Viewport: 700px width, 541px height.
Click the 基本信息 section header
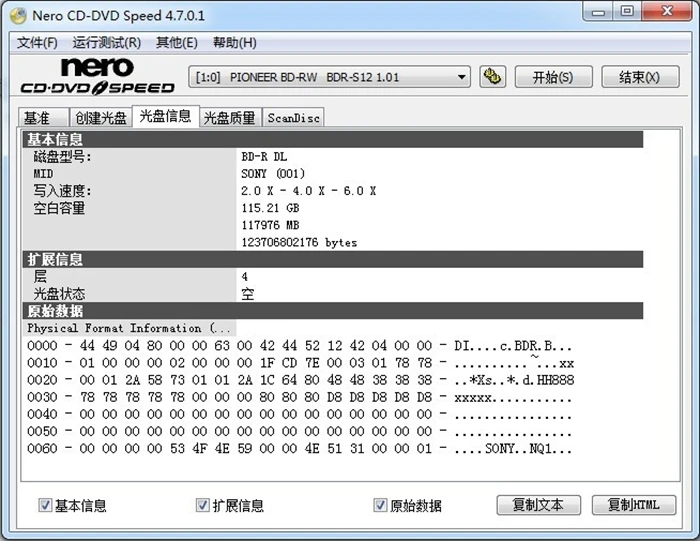pyautogui.click(x=333, y=139)
